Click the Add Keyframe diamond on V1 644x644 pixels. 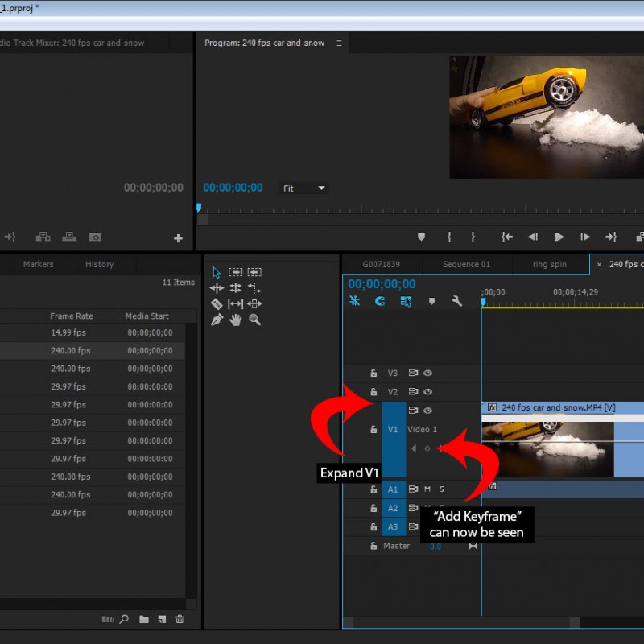[x=427, y=448]
